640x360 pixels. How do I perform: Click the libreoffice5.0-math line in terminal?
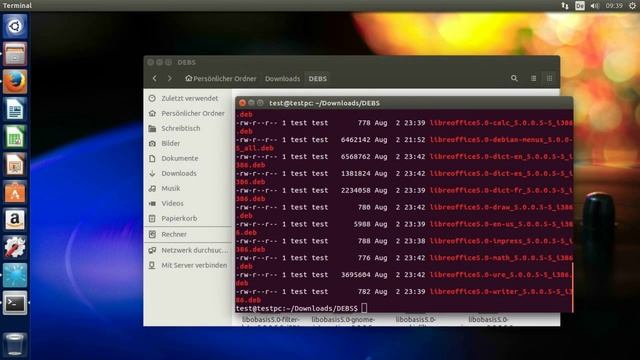[x=404, y=258]
